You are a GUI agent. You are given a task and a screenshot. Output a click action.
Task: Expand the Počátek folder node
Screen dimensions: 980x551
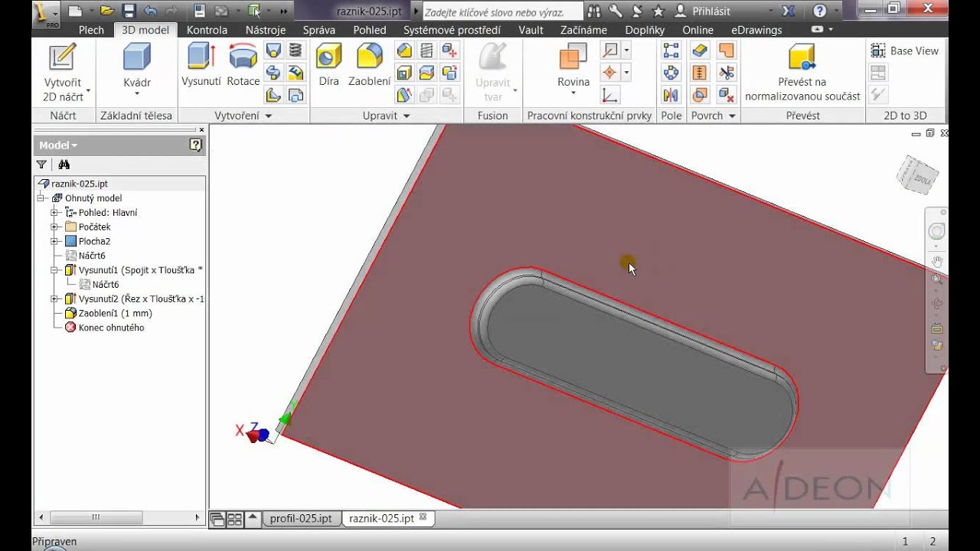(x=54, y=227)
